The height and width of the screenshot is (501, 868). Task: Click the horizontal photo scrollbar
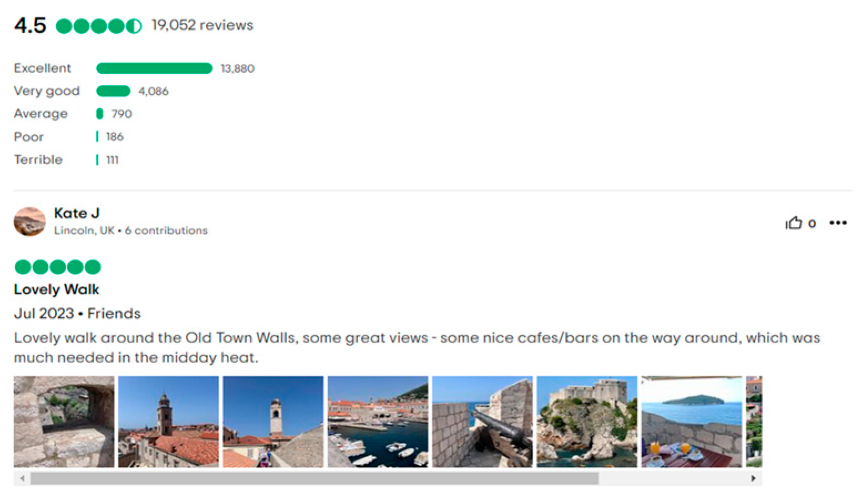pos(314,478)
